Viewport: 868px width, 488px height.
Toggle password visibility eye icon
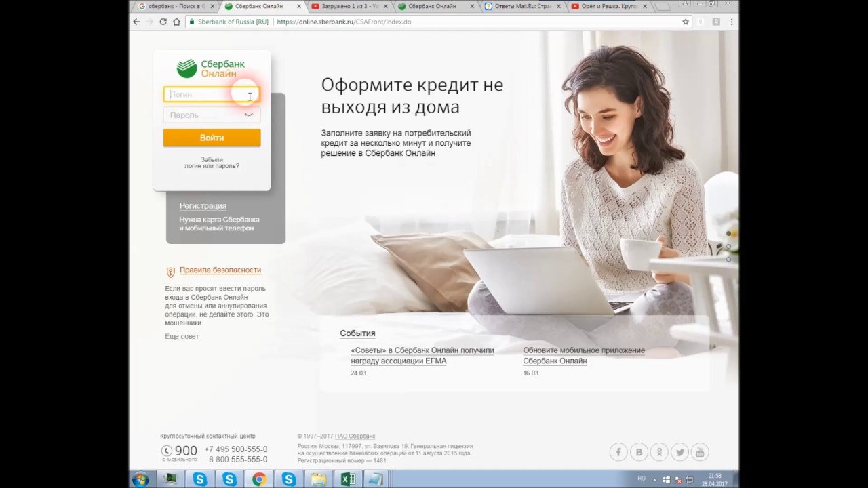pyautogui.click(x=249, y=115)
